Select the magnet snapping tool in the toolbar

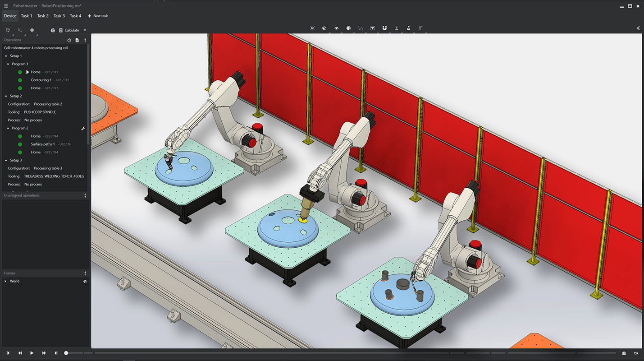(x=384, y=28)
